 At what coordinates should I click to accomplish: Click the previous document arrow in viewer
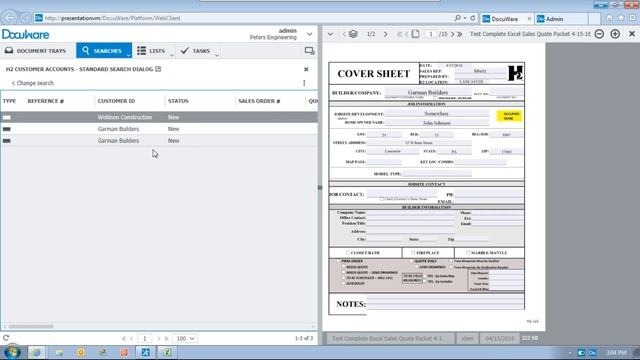344,34
